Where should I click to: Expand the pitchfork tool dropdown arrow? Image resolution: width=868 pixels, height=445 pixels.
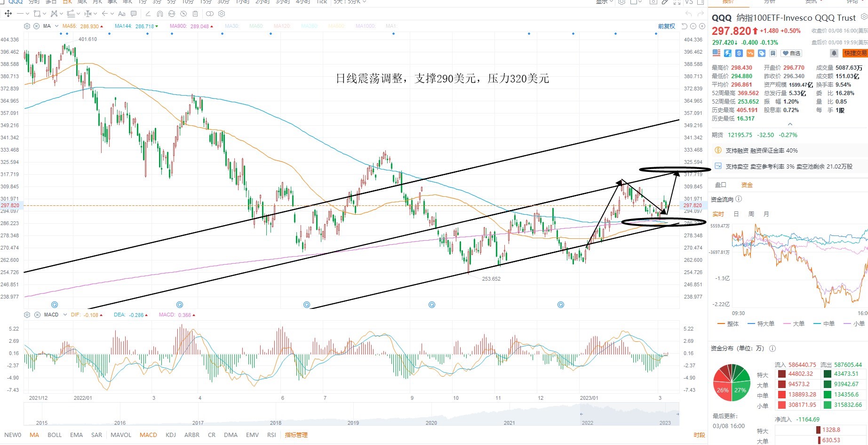pyautogui.click(x=61, y=14)
